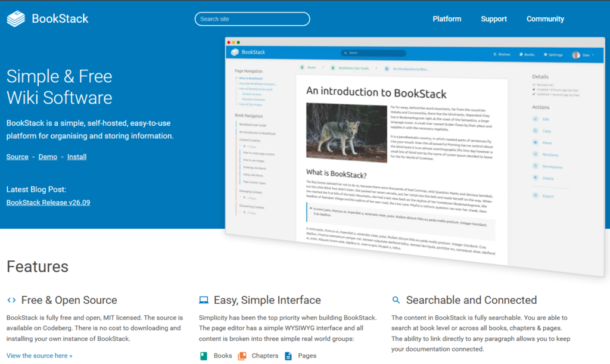Click the Free & Open Source heading
Viewport: 610px width, 364px height.
click(x=69, y=300)
